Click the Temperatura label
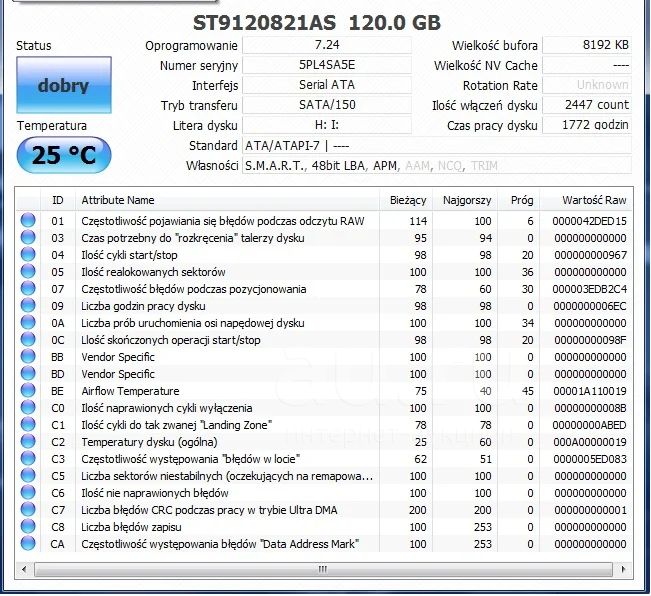 coord(52,125)
